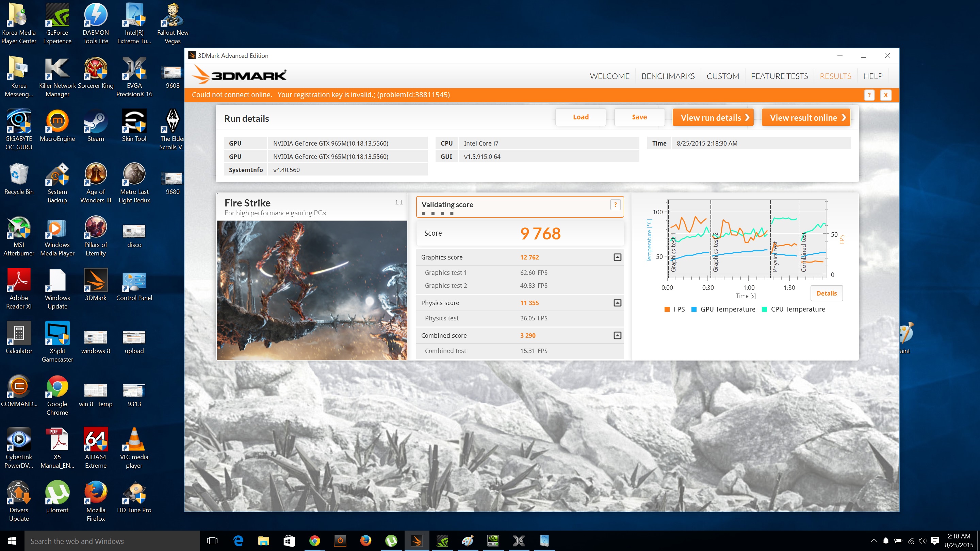Select the RESULTS tab
Viewport: 980px width, 551px height.
(x=835, y=76)
